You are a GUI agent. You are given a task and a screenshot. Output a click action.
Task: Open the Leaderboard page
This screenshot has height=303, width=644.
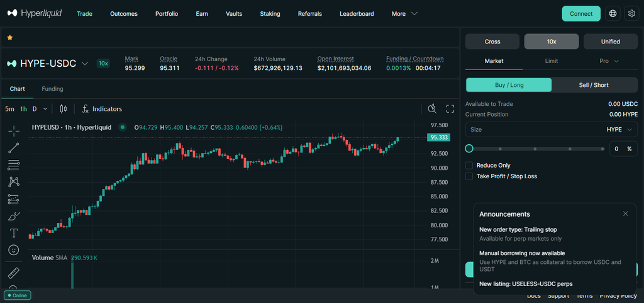(357, 14)
